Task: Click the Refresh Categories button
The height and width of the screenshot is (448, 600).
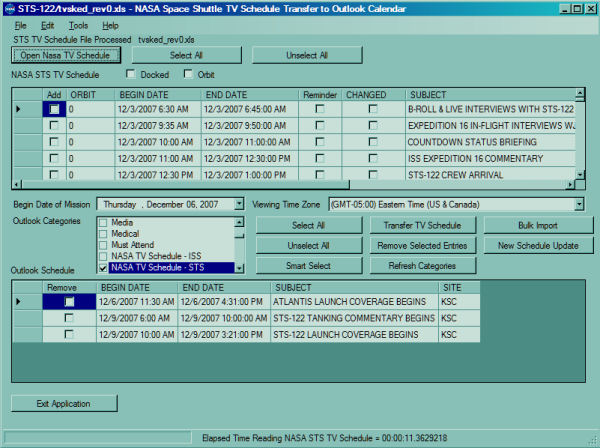Action: 423,266
